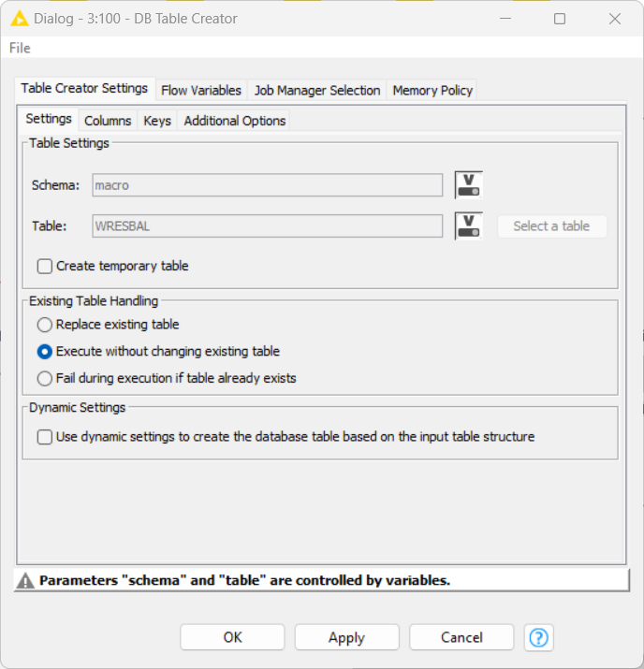644x669 pixels.
Task: Go to the Memory Policy tab
Action: coord(432,91)
